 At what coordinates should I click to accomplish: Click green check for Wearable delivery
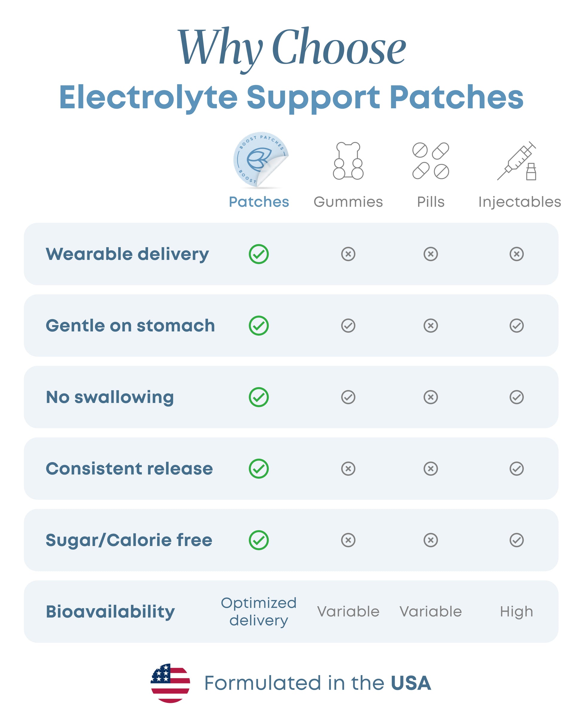click(x=259, y=254)
